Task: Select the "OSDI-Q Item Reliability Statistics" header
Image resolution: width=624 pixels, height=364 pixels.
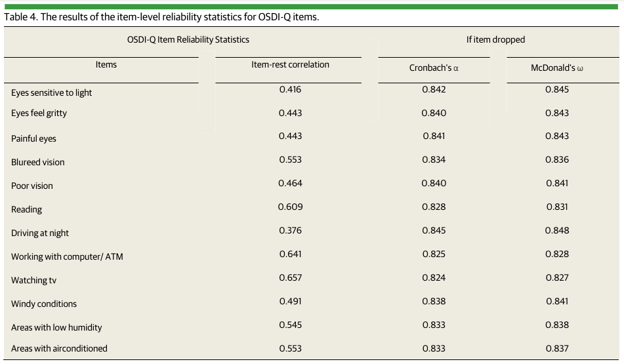Action: (x=188, y=39)
